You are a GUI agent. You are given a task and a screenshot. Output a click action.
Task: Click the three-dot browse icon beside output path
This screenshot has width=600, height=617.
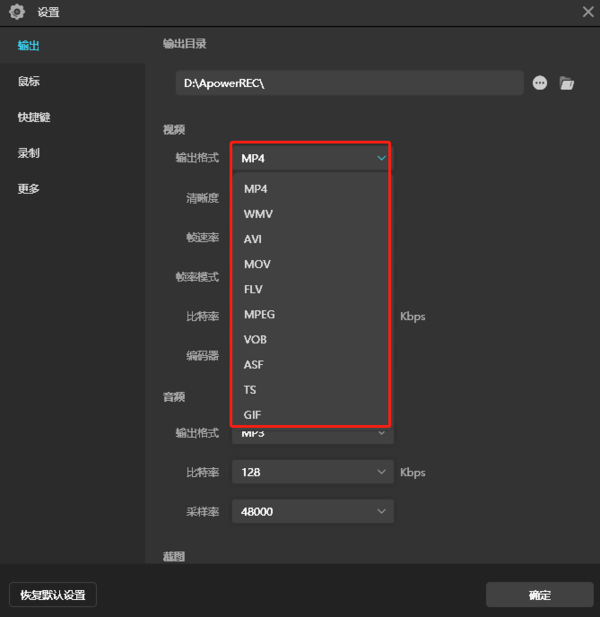(x=540, y=83)
